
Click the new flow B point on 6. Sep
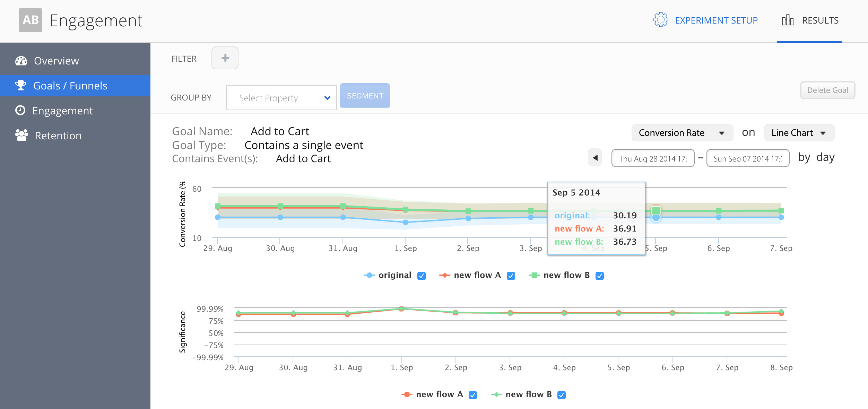(x=719, y=210)
